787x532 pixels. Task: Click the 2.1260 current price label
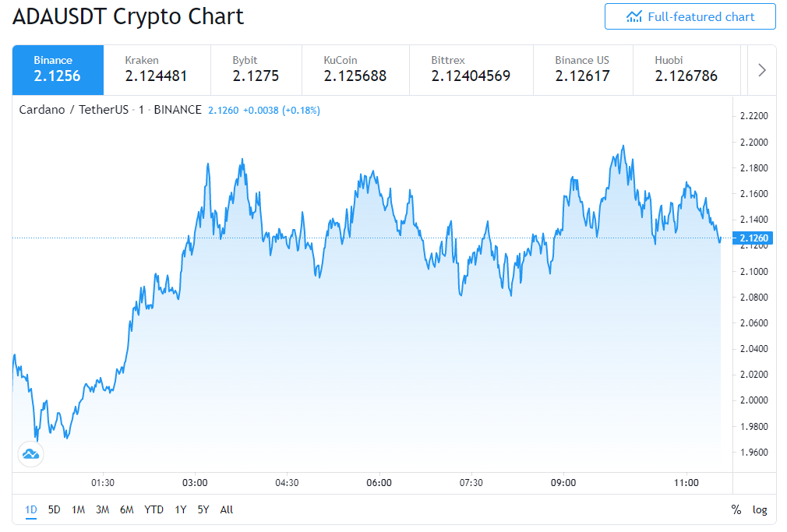(x=753, y=238)
